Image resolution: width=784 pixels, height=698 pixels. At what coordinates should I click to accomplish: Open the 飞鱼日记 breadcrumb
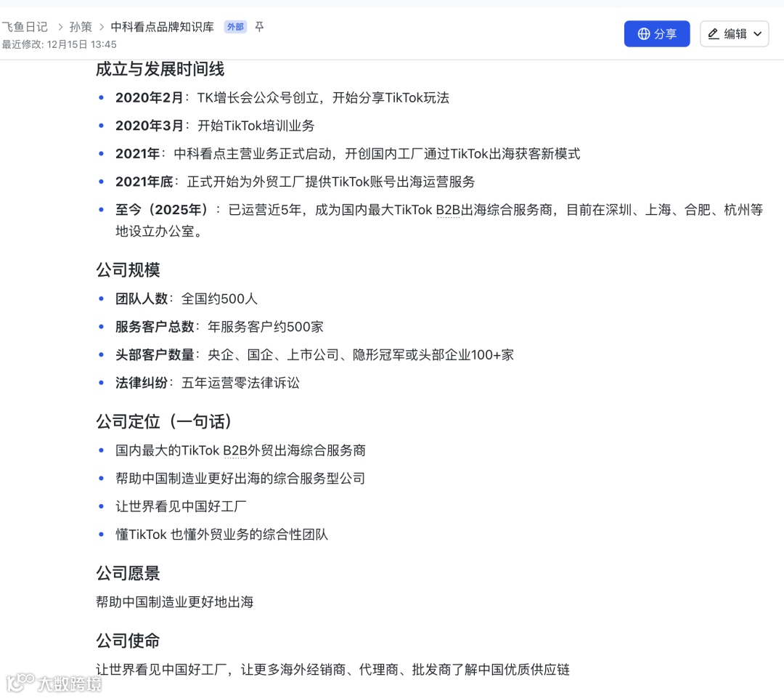click(25, 27)
